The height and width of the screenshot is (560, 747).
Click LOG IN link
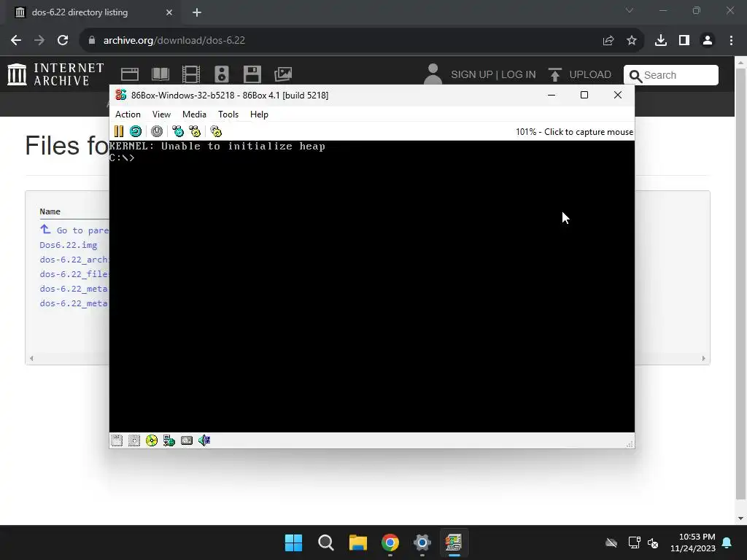coord(519,75)
